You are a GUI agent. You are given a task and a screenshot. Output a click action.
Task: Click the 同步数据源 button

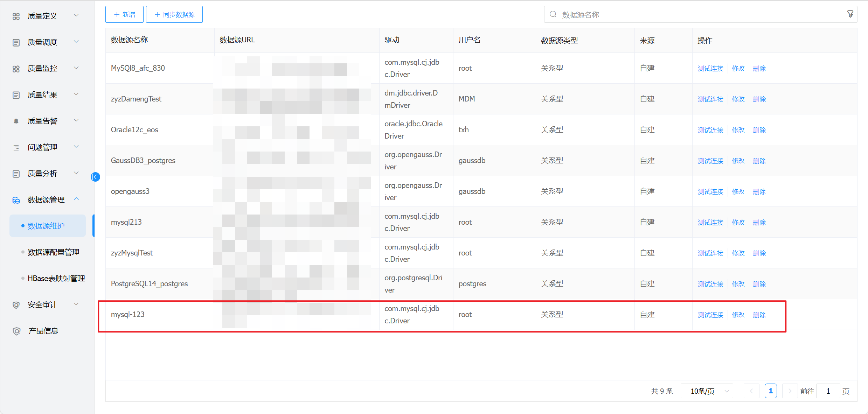[x=174, y=14]
